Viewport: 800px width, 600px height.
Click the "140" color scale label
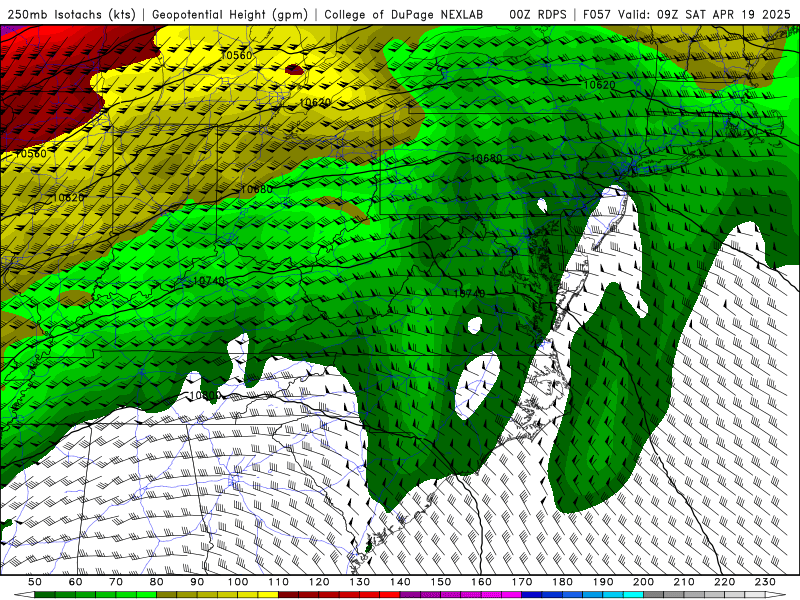pyautogui.click(x=400, y=582)
